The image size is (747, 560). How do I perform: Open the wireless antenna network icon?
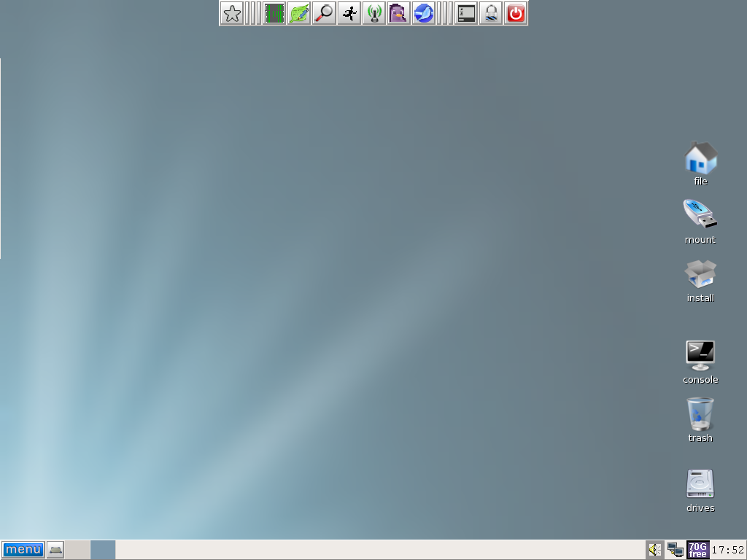pos(374,13)
